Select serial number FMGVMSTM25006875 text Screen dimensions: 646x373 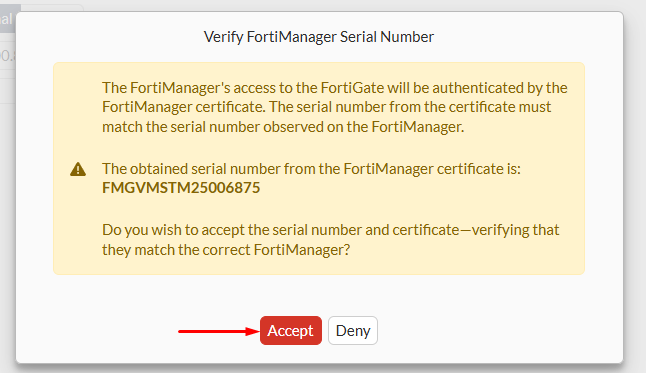(181, 188)
